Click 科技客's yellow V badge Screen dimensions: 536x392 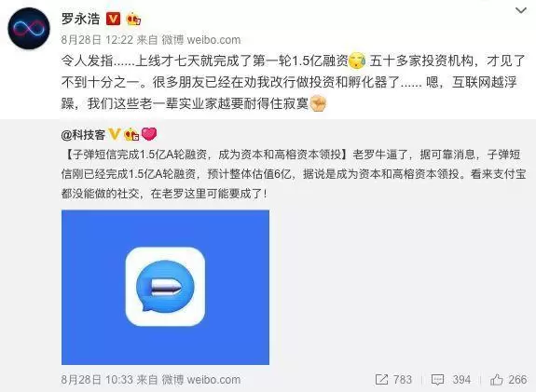[114, 134]
